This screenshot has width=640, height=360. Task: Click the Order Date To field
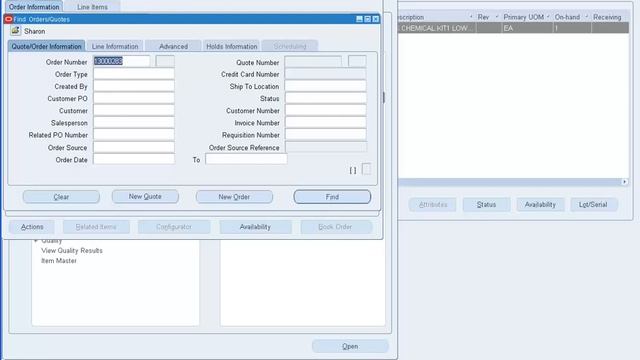tap(246, 159)
